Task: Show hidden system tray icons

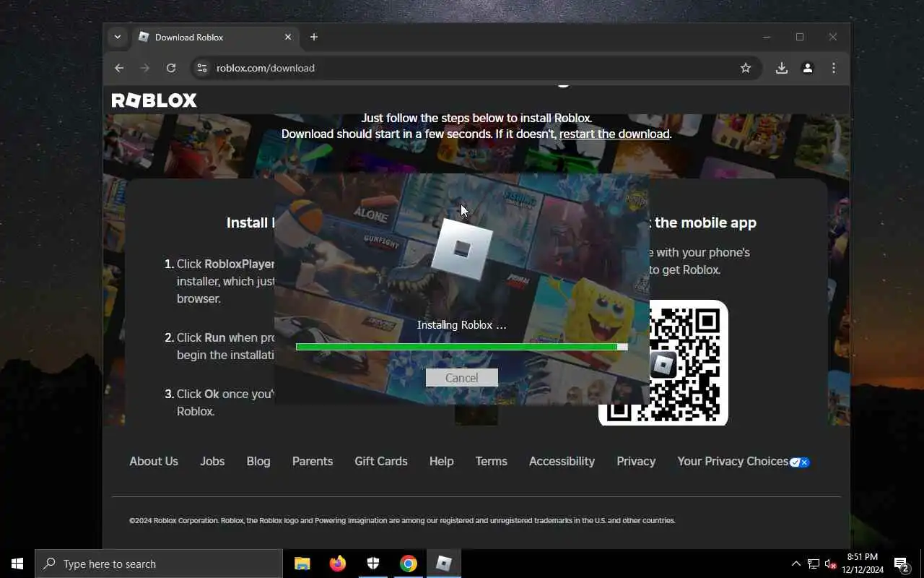Action: [x=796, y=564]
